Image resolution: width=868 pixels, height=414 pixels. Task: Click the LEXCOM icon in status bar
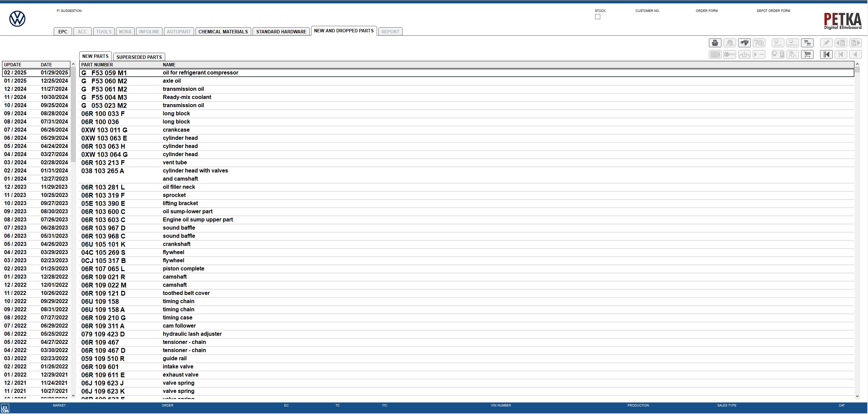[5, 409]
